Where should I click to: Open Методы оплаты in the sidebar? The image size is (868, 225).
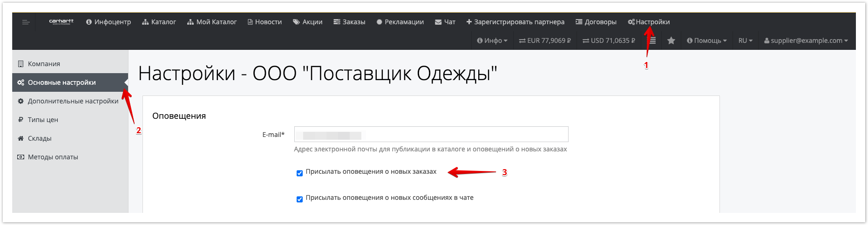[53, 157]
